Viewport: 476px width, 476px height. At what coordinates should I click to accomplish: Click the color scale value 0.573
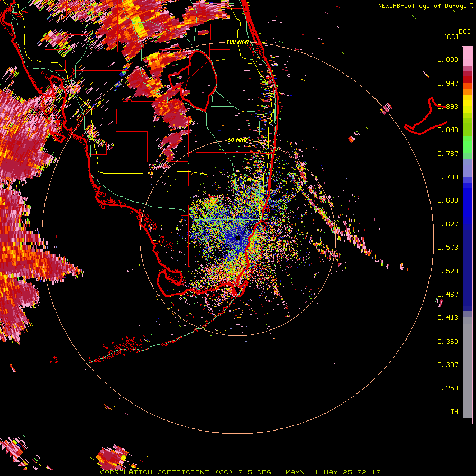448,248
